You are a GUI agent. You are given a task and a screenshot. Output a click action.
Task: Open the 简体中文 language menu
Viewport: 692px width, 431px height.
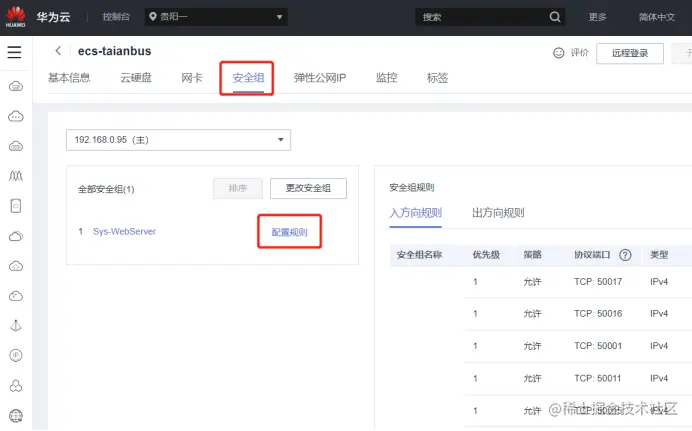pos(657,17)
